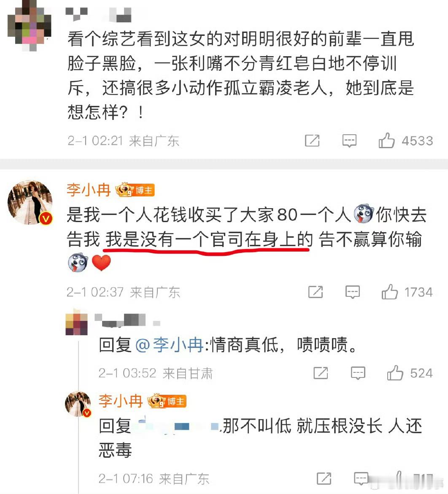Open reply on the 02:21 comment
448x494 pixels.
point(349,141)
